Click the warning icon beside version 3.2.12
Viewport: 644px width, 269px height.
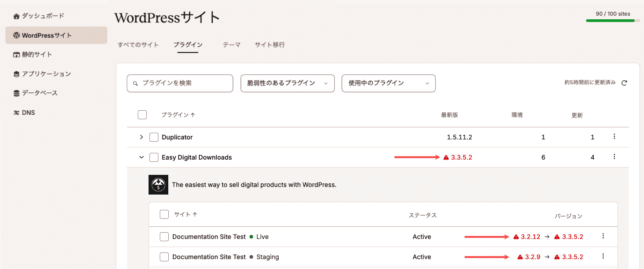516,237
